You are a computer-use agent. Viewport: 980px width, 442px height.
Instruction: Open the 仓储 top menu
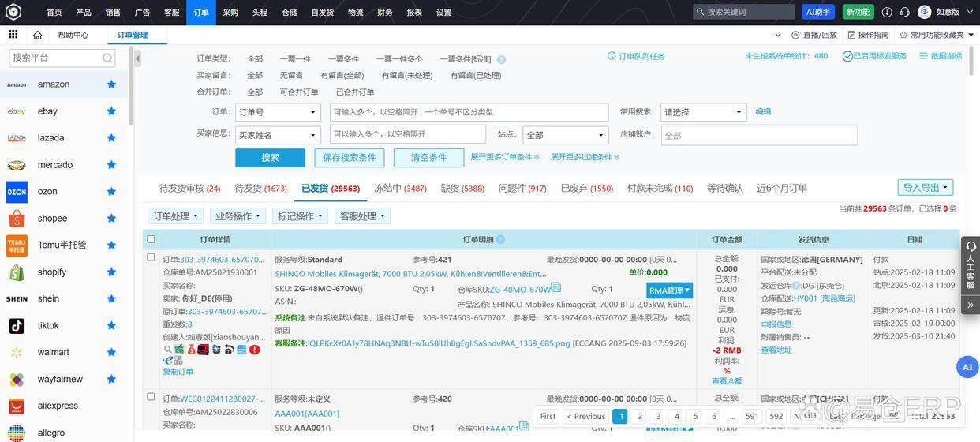click(290, 13)
